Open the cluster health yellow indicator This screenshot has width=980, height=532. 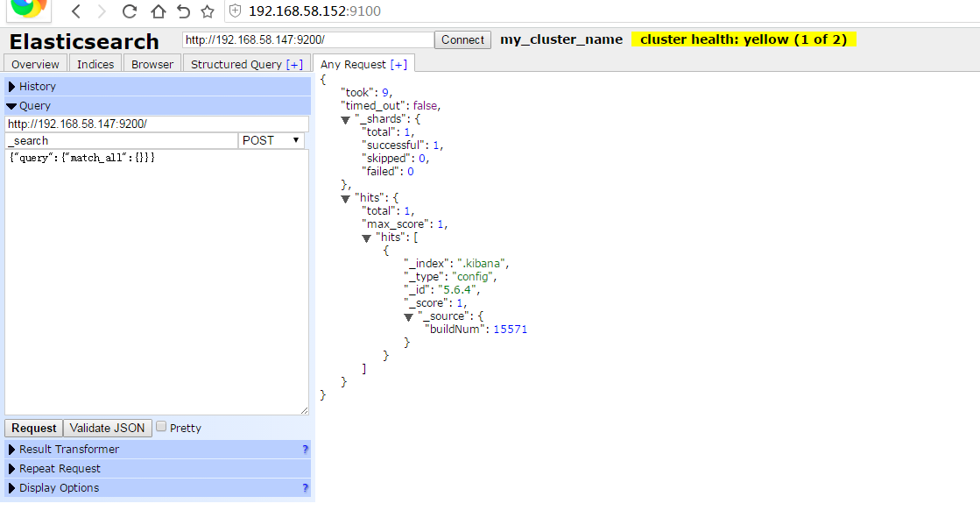pyautogui.click(x=744, y=39)
